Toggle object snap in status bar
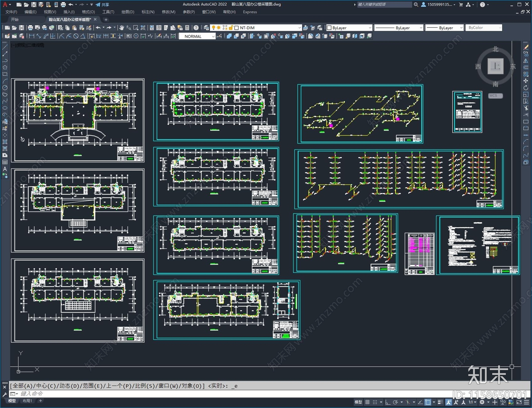Image resolution: width=532 pixels, height=408 pixels. click(428, 402)
